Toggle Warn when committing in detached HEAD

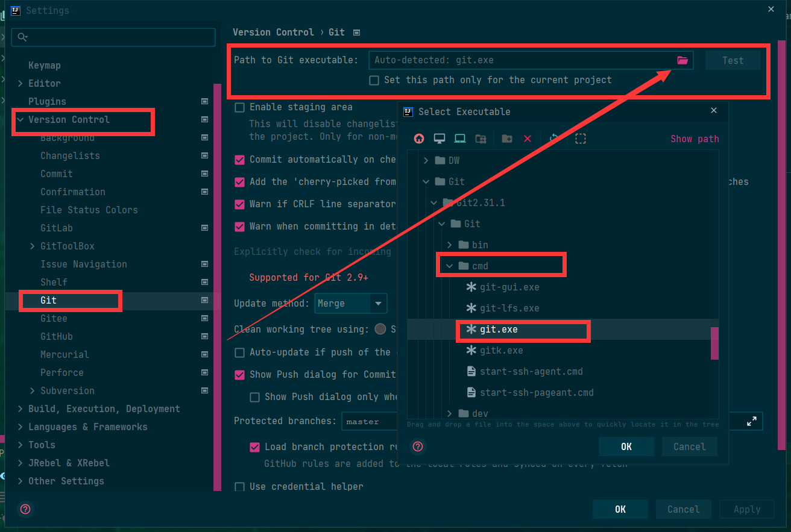[x=239, y=227]
